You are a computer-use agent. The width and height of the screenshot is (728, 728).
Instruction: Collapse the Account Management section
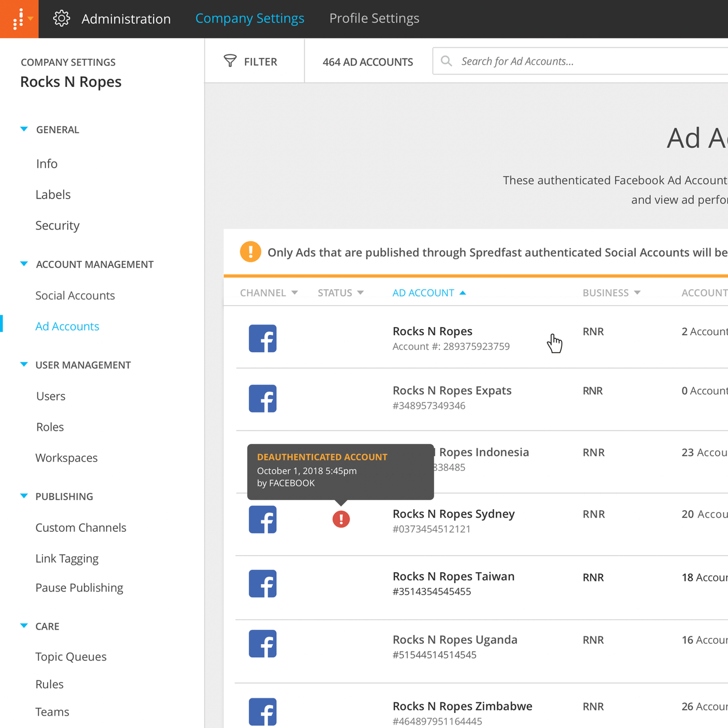(x=24, y=264)
